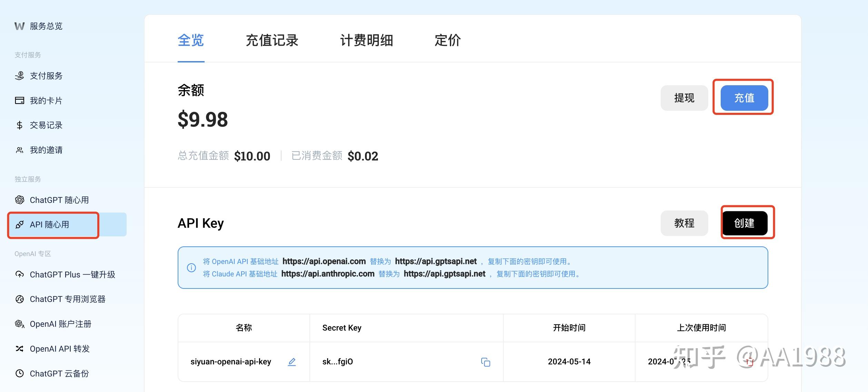
Task: Click the 提现 withdrawal button
Action: [x=684, y=98]
